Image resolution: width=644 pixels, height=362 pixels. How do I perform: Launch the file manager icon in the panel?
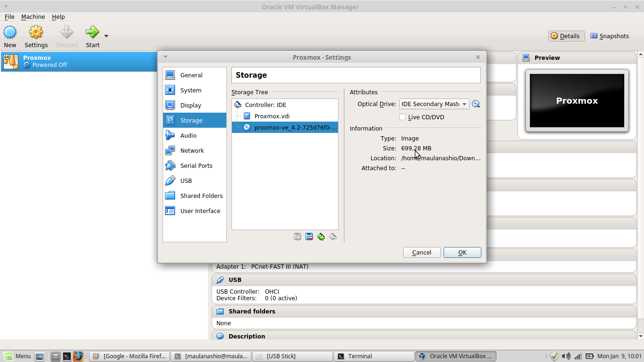pos(55,356)
